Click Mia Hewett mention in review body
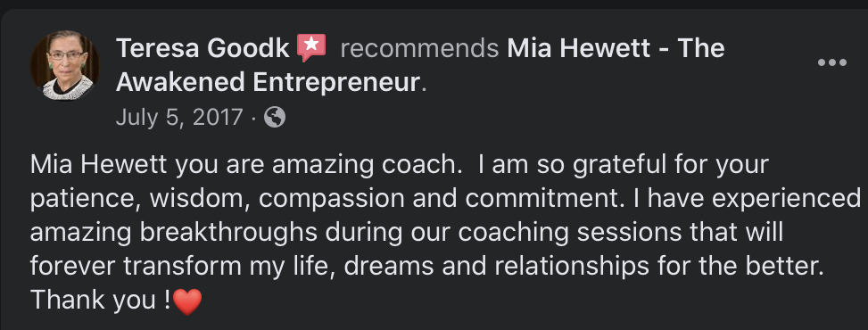 pos(100,164)
